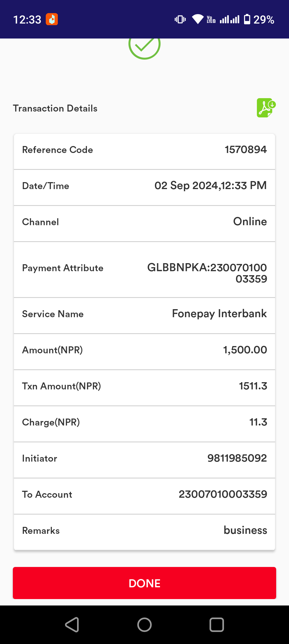The image size is (289, 644).
Task: Tap the orange app notification icon
Action: pyautogui.click(x=52, y=19)
